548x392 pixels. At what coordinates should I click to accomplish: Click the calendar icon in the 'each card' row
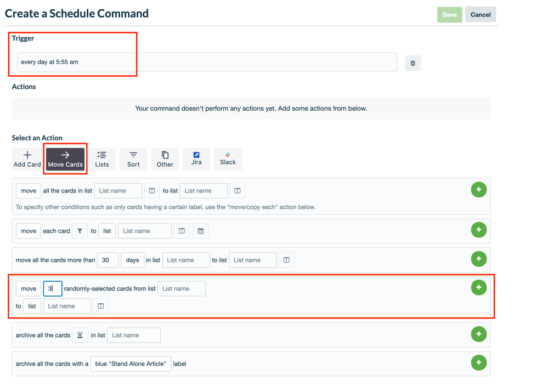(x=201, y=231)
